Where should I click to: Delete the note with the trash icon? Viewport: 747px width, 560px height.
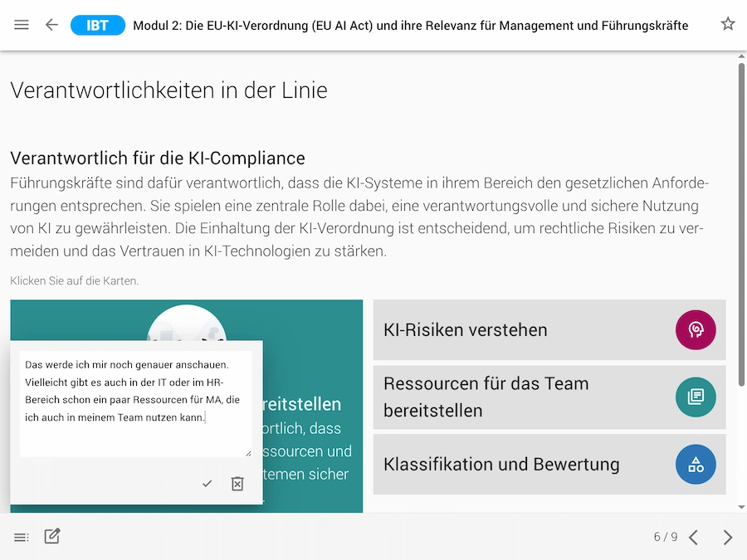click(237, 484)
